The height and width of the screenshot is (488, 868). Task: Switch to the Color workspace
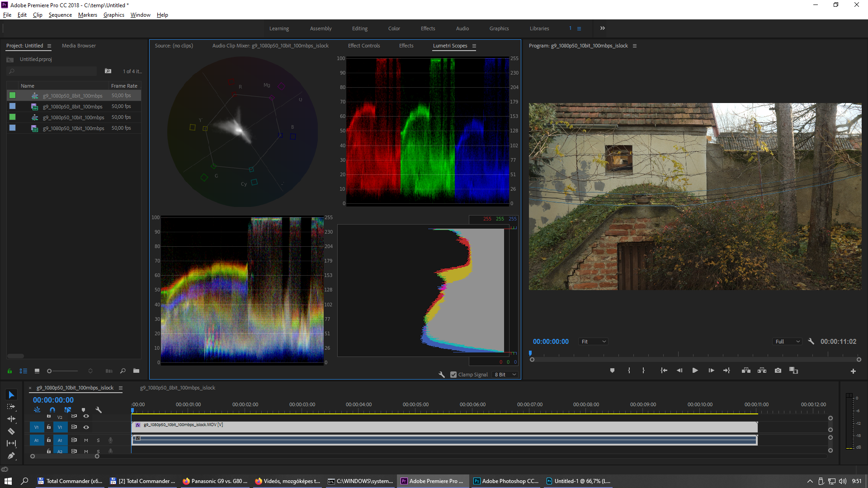(x=394, y=28)
